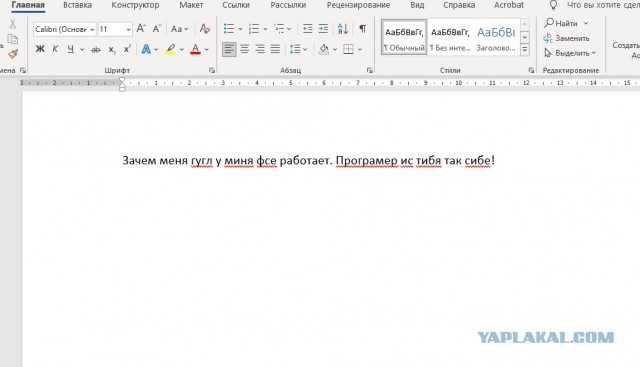Click the Найти search icon

pyautogui.click(x=549, y=23)
